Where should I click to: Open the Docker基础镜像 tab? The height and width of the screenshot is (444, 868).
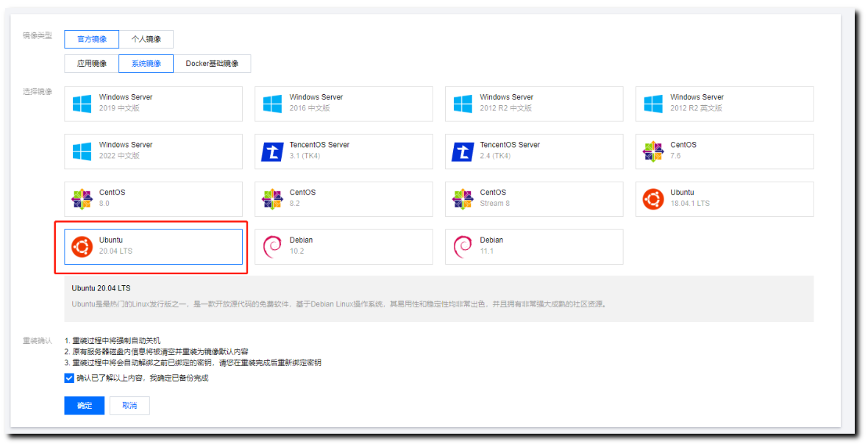click(x=212, y=64)
